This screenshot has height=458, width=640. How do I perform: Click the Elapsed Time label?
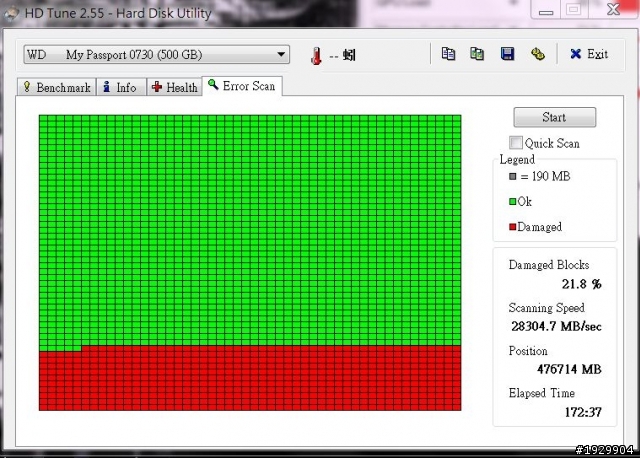[542, 393]
